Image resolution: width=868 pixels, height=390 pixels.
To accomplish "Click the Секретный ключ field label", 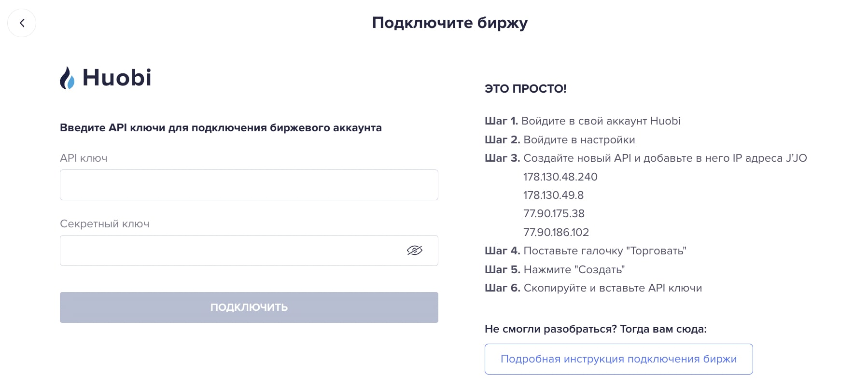I will pos(105,223).
